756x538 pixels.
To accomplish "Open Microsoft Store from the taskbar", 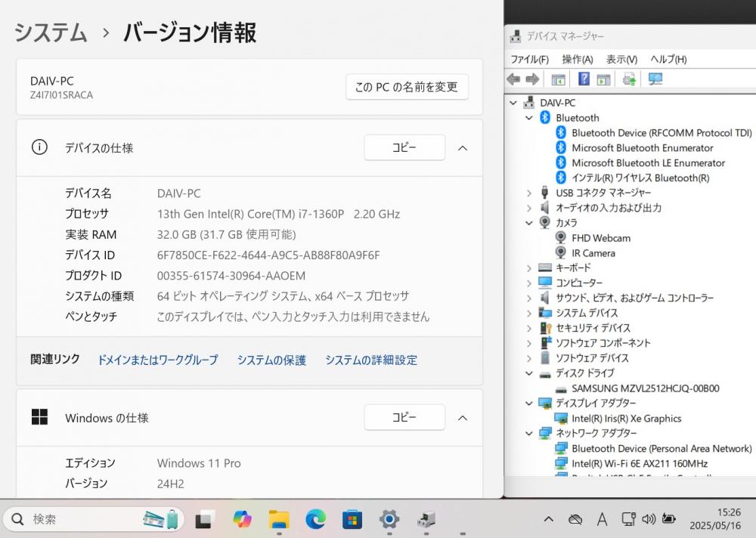I will coord(352,519).
